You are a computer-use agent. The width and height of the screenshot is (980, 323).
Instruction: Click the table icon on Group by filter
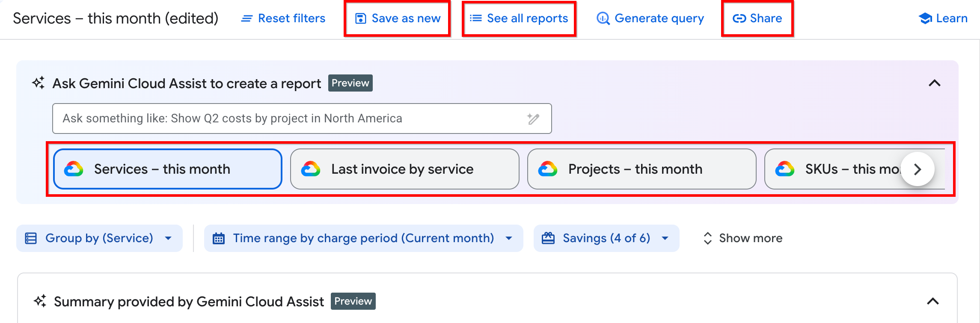point(31,238)
